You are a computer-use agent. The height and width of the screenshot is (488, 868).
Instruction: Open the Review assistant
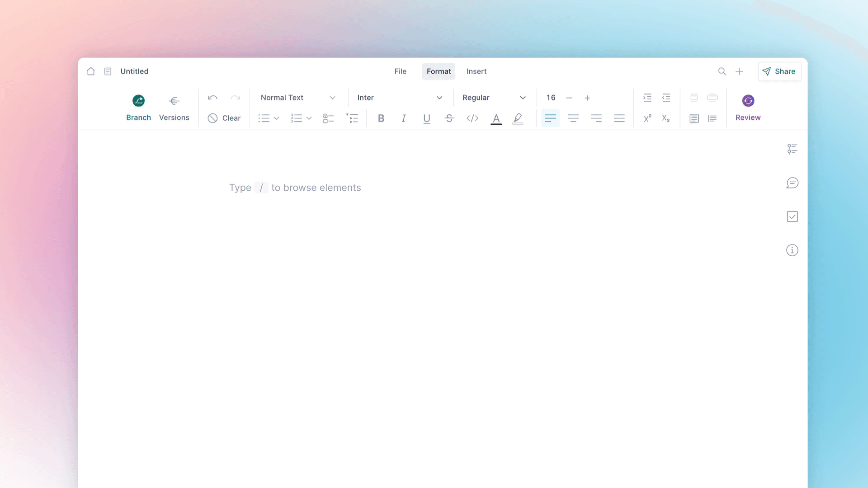(748, 108)
